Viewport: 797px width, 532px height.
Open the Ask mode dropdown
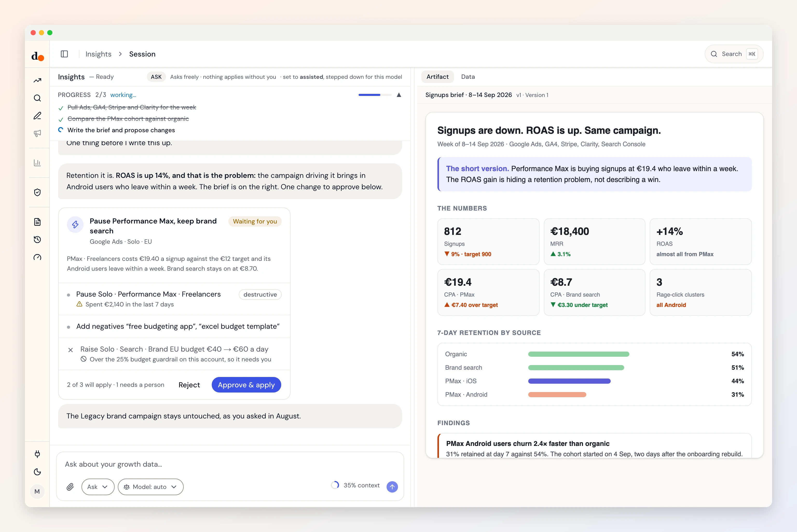pyautogui.click(x=98, y=487)
